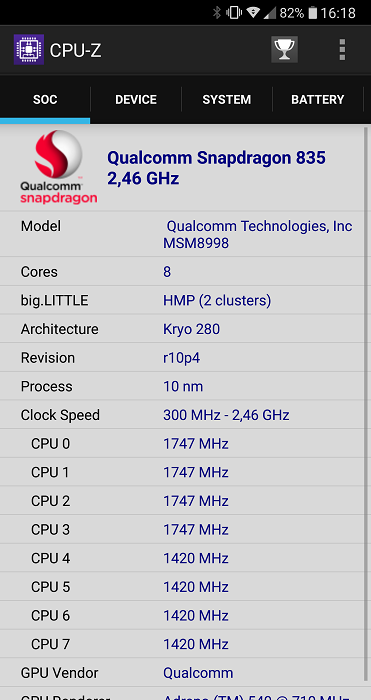Open the BATTERY tab
371x700 pixels.
tap(317, 99)
